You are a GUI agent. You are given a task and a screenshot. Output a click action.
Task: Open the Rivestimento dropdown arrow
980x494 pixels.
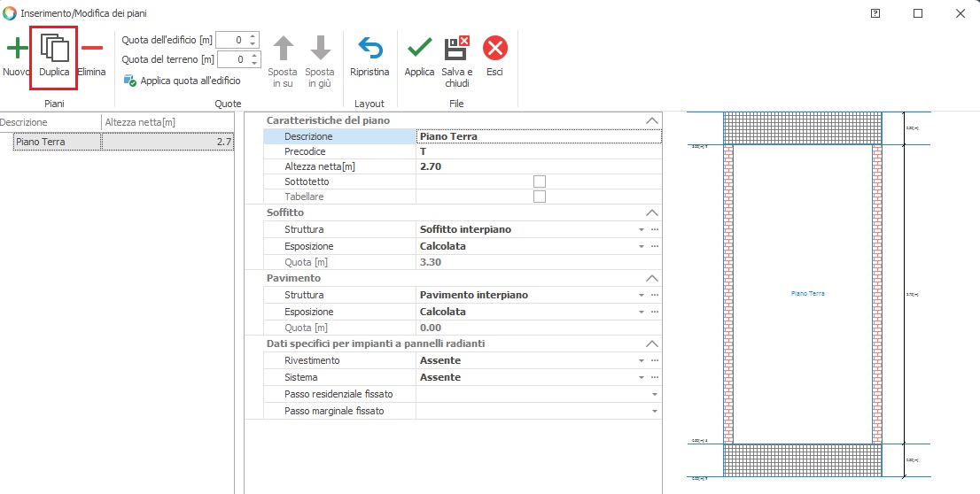tap(641, 361)
